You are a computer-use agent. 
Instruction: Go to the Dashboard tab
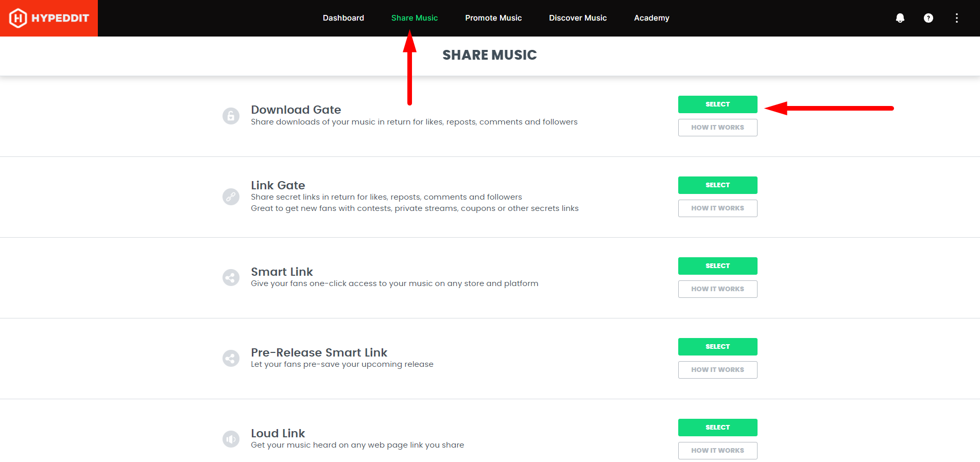click(x=343, y=18)
